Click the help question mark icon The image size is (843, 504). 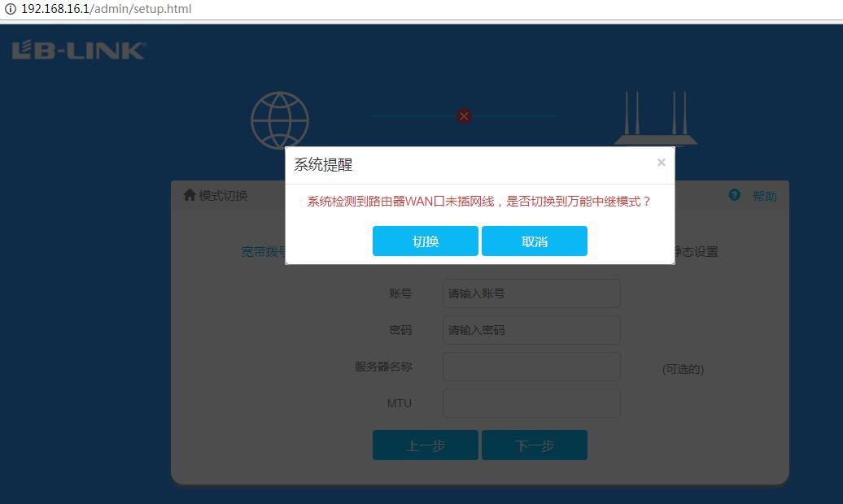(x=735, y=195)
